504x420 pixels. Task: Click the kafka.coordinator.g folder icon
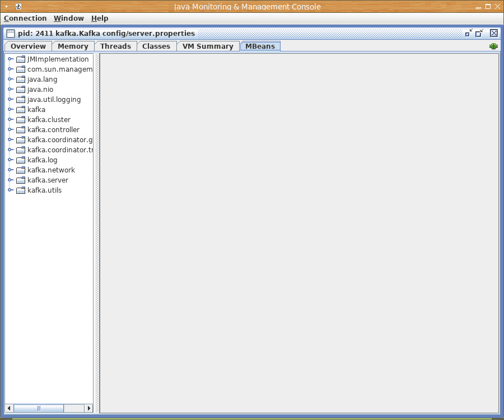pos(21,140)
